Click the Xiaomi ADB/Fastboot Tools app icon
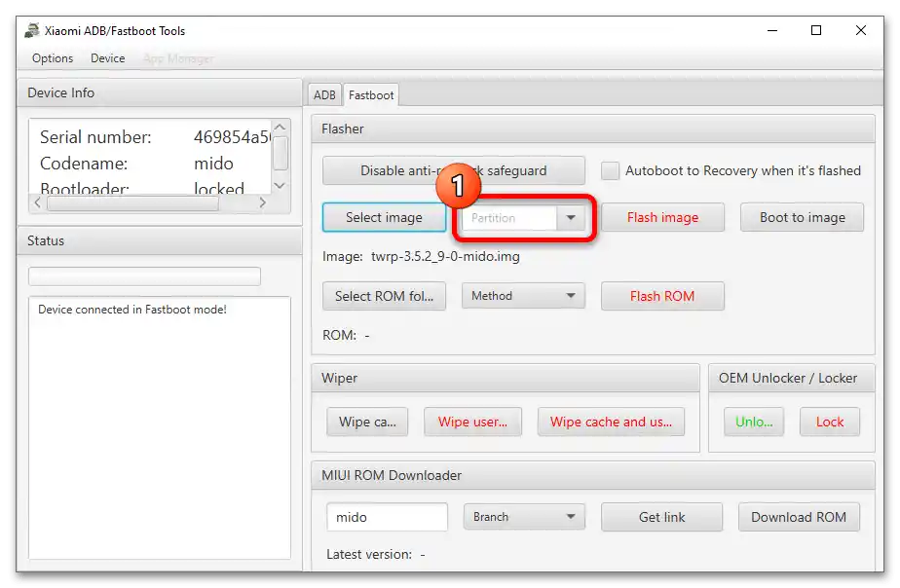The height and width of the screenshot is (588, 900). click(x=32, y=30)
